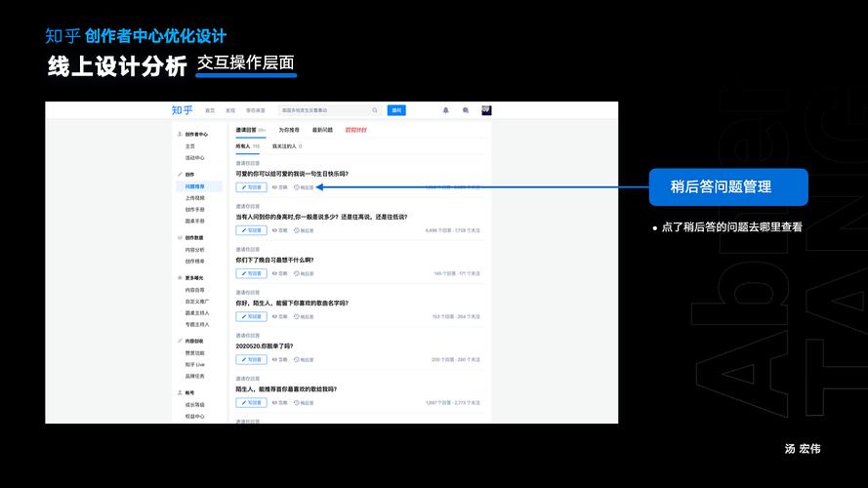Open 权益中心 in the sidebar
868x488 pixels.
[x=195, y=417]
